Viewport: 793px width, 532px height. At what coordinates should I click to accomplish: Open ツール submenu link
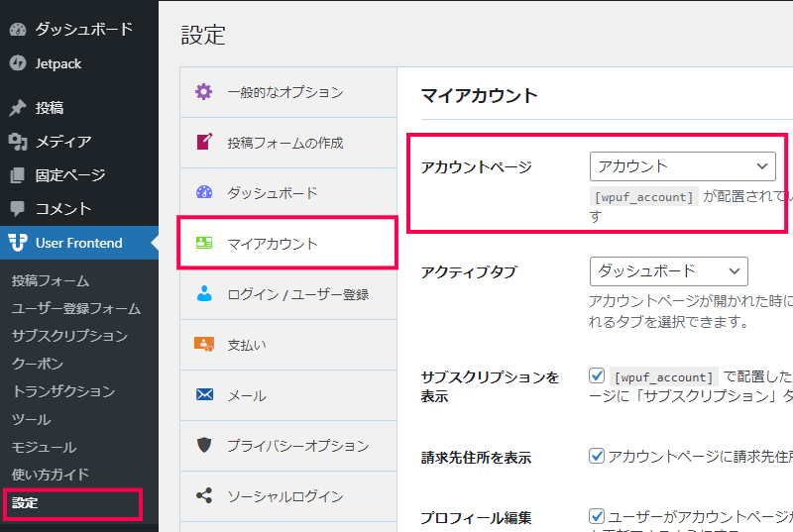31,419
